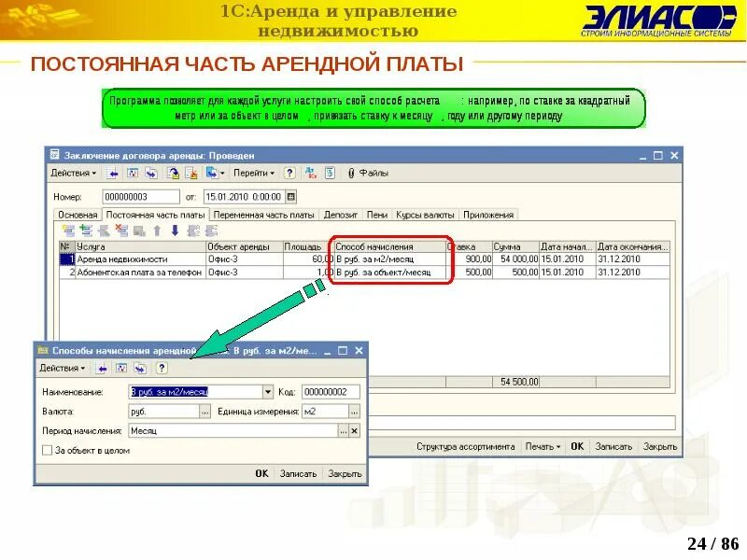Click Записать in Способы начисления dialog

298,474
